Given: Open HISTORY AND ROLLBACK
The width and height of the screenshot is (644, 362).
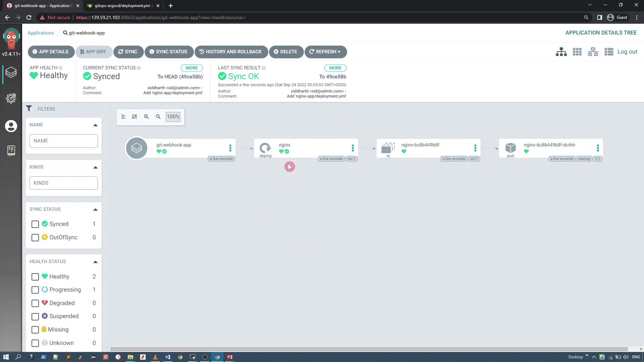Looking at the screenshot, I should (231, 52).
